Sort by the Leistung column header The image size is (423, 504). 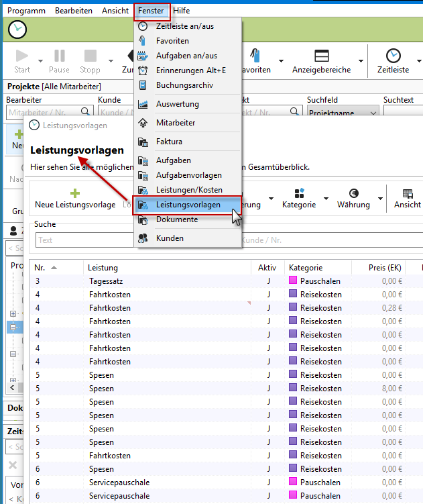103,268
